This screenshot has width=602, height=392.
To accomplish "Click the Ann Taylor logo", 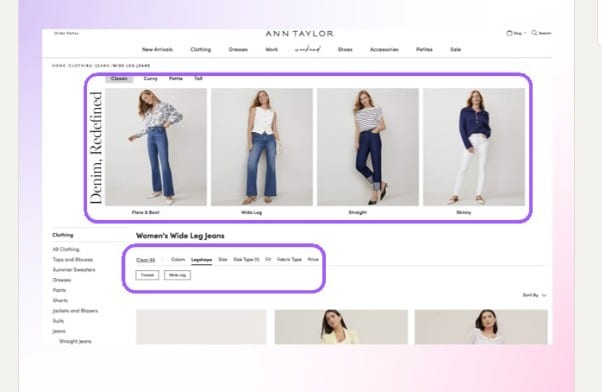I will click(299, 34).
